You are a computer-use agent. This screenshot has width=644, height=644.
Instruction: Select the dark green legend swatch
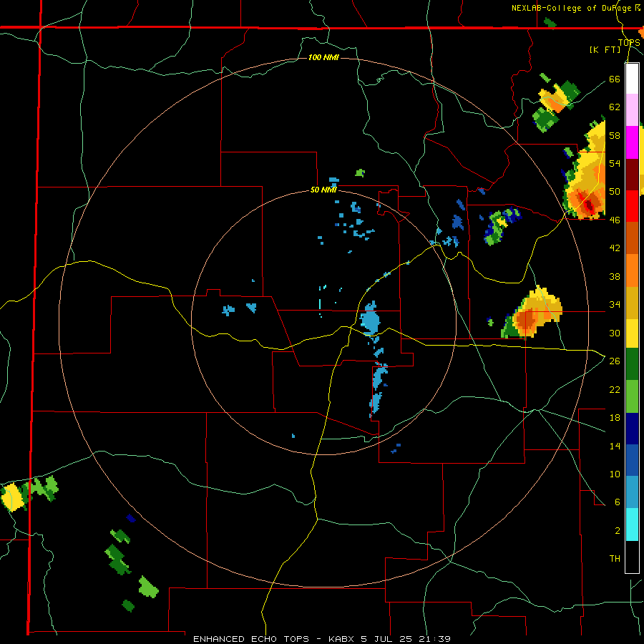click(632, 364)
